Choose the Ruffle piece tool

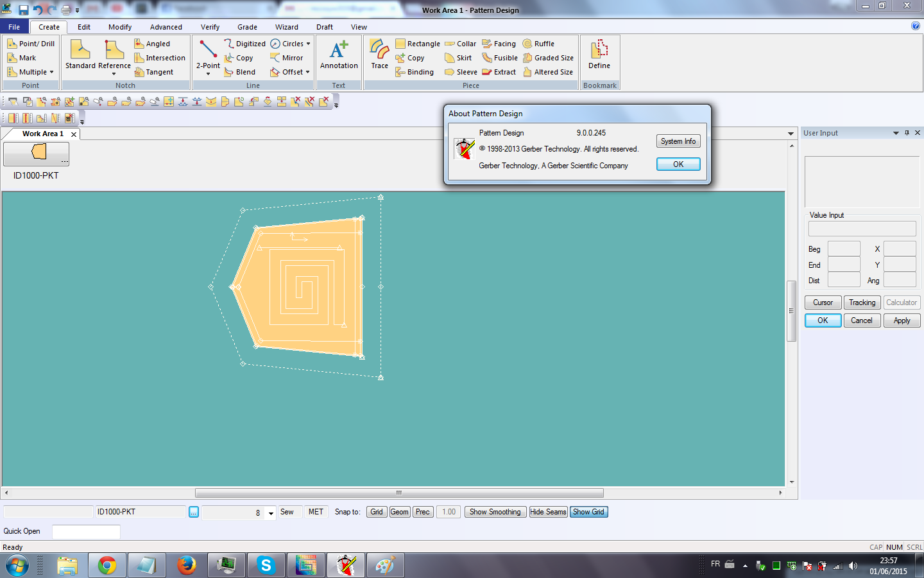pos(538,44)
